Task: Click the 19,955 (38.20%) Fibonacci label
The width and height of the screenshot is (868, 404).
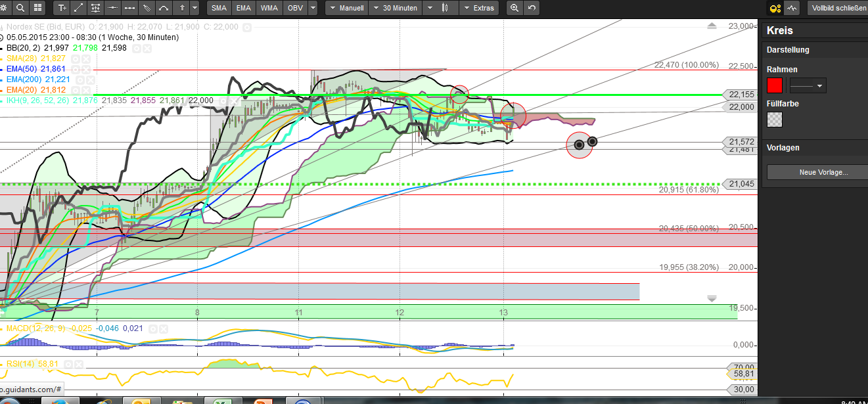Action: click(689, 267)
